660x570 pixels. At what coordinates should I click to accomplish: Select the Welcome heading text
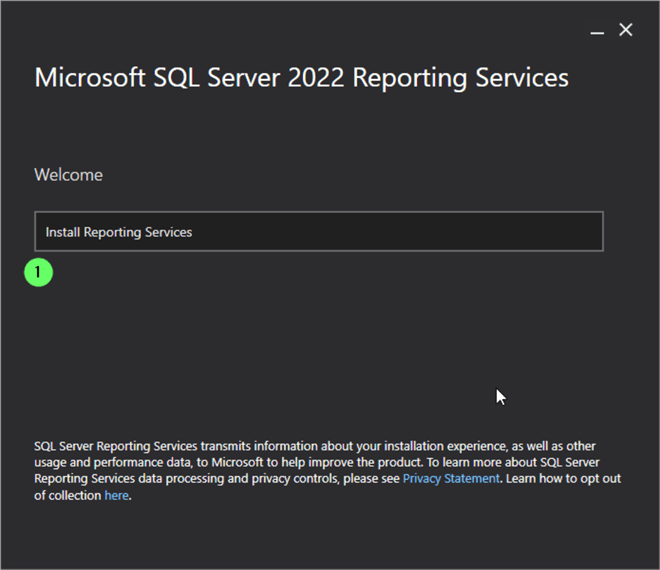(68, 175)
